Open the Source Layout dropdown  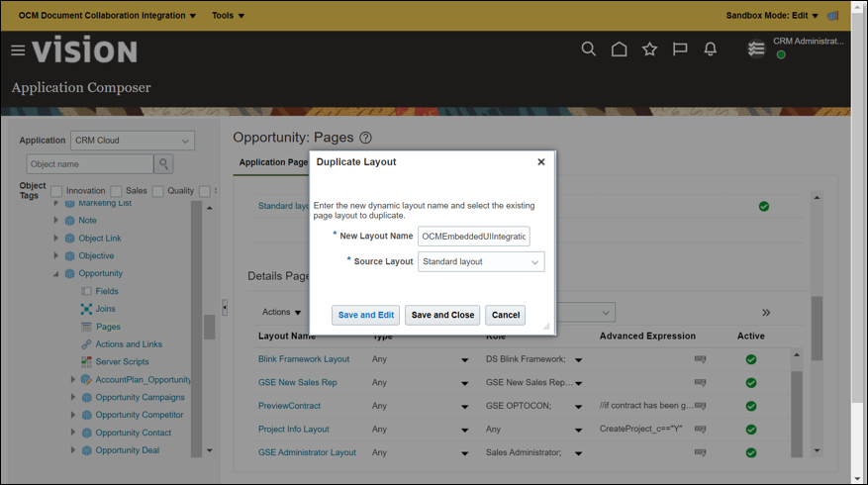coord(481,262)
